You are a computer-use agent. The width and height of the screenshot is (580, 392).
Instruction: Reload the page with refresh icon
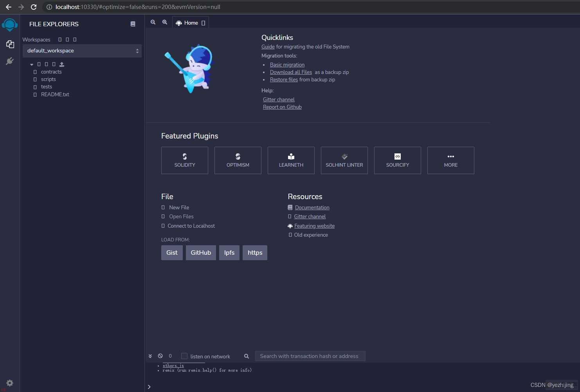[34, 7]
